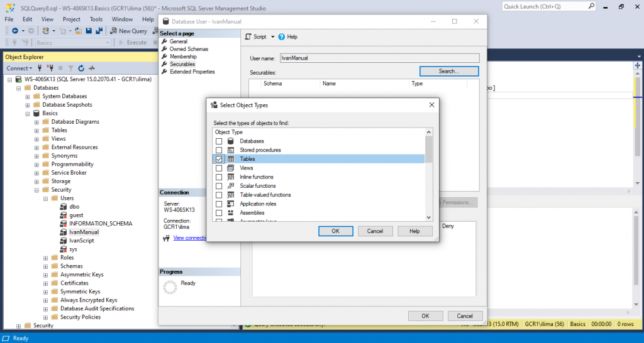Check the Application roles checkbox
Viewport: 644px width, 343px height.
[219, 204]
